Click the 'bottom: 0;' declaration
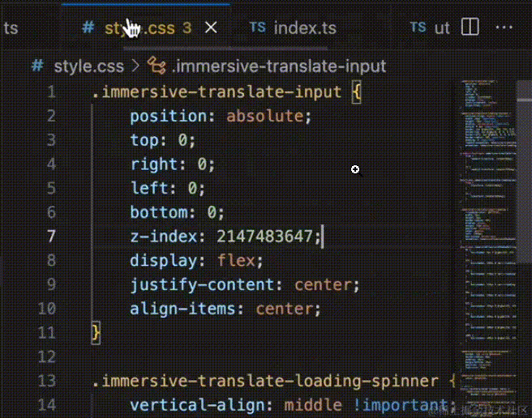This screenshot has width=532, height=418. coord(177,212)
